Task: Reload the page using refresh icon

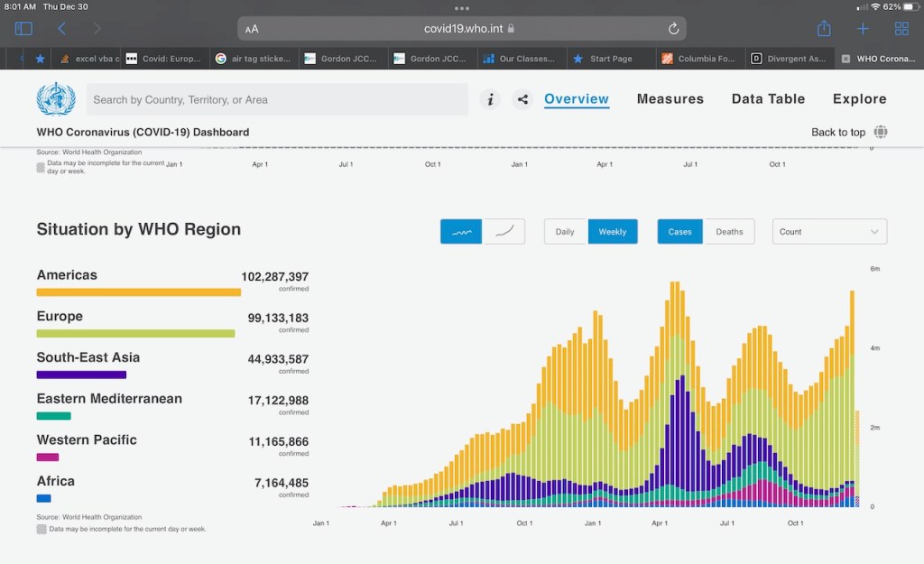Action: [673, 29]
